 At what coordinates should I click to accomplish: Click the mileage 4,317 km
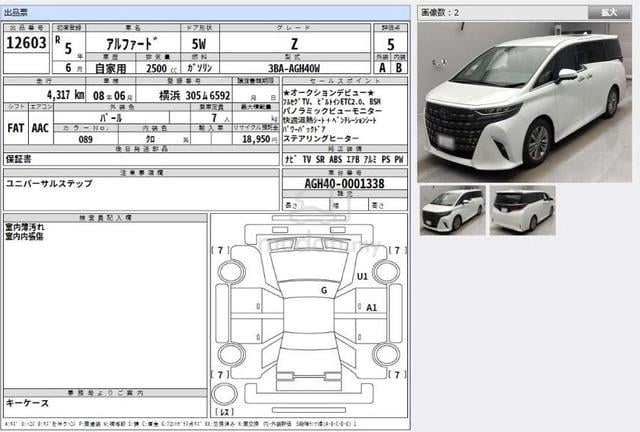point(65,95)
